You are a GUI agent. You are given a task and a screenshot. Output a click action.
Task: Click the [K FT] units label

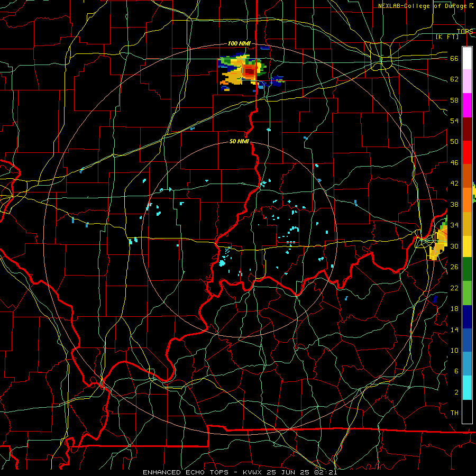[447, 36]
